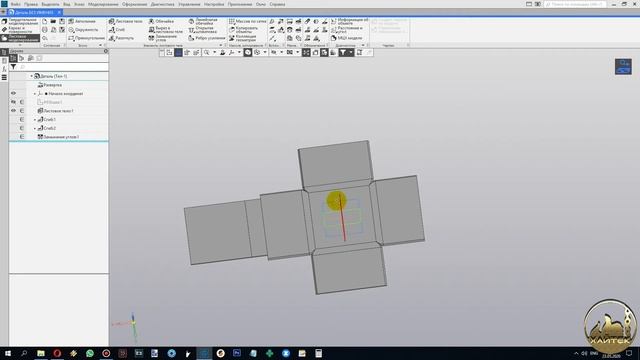Choose the Обечайка command
Screen dimensions: 640x360
[161, 21]
